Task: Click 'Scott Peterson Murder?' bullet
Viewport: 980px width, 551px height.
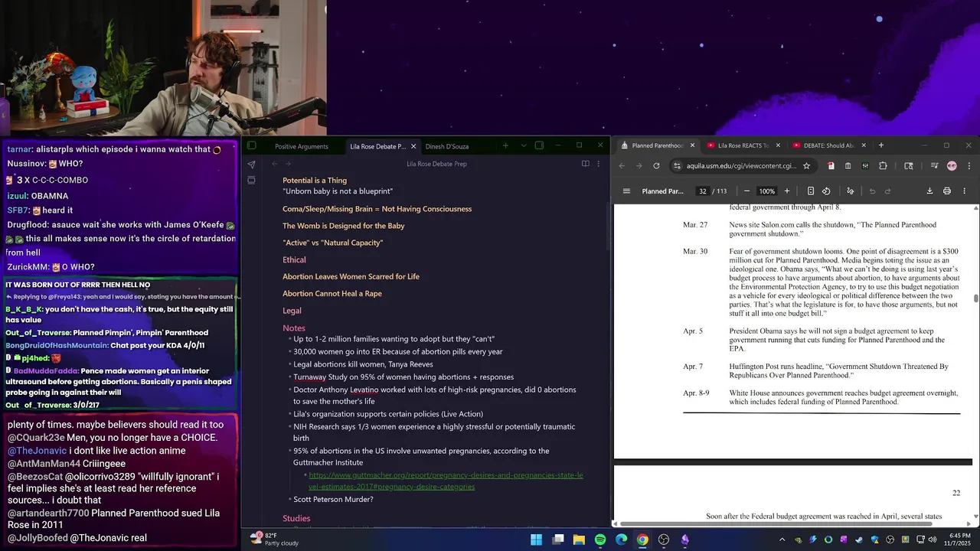Action: point(333,500)
